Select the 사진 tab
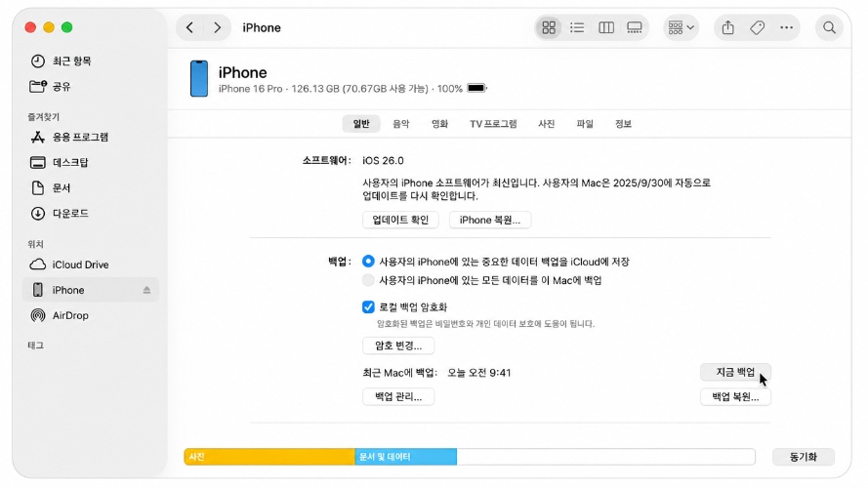The height and width of the screenshot is (488, 868). pyautogui.click(x=547, y=124)
